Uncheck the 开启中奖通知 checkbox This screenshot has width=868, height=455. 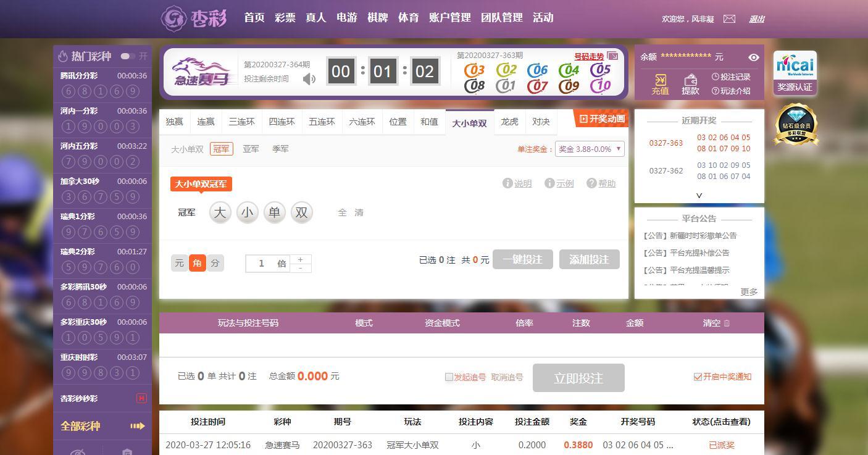click(x=698, y=377)
